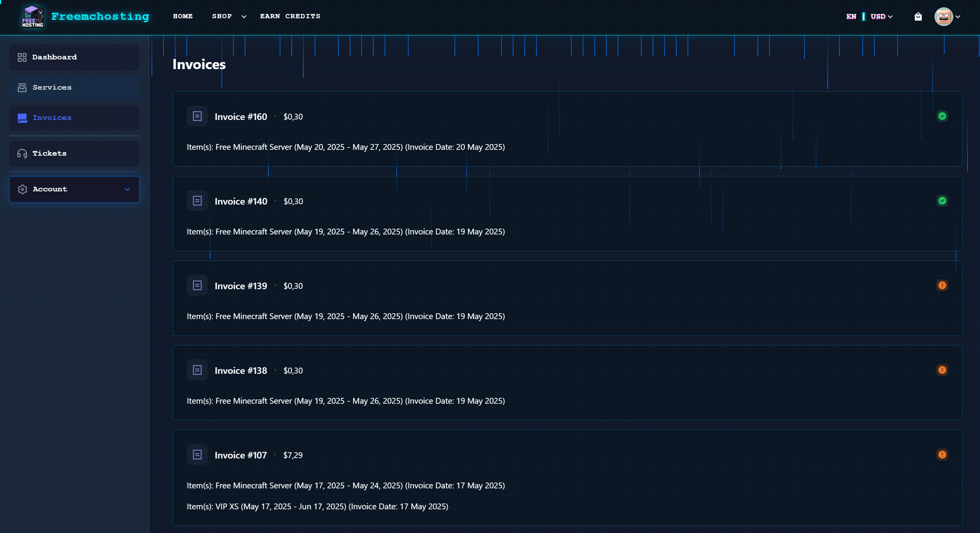Click document icon beside Invoice #138
The image size is (980, 533).
tap(197, 370)
